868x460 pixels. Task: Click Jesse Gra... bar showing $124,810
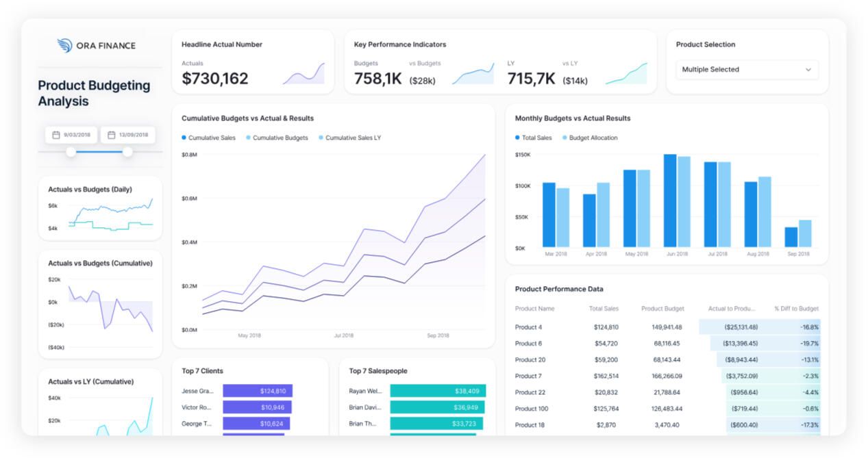pyautogui.click(x=258, y=391)
